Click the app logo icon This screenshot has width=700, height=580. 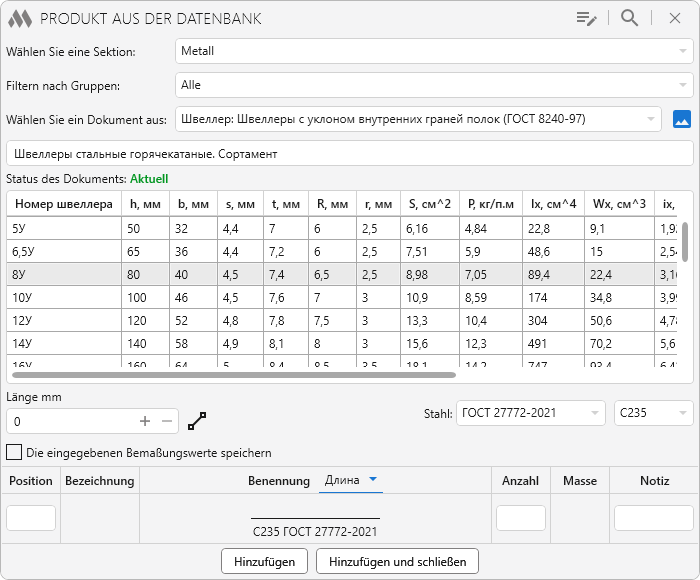click(x=20, y=18)
